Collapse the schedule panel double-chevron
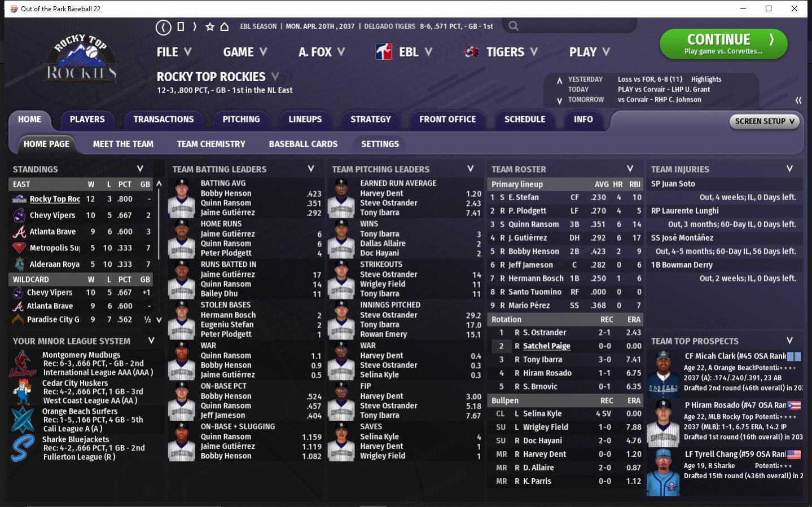Image resolution: width=812 pixels, height=507 pixels. (x=798, y=100)
